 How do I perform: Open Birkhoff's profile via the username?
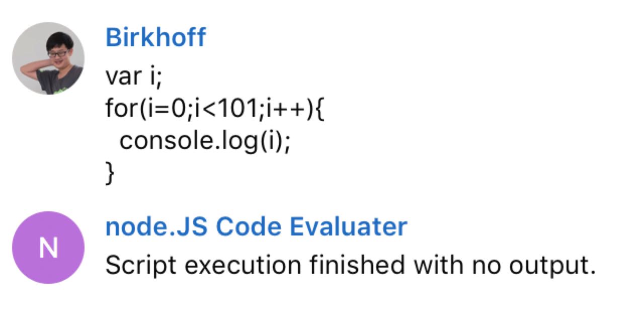pyautogui.click(x=155, y=38)
